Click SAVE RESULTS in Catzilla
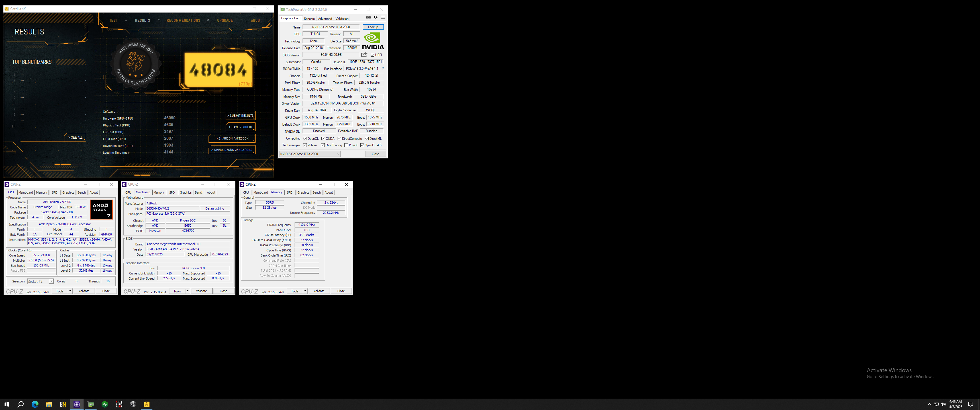The image size is (980, 410). click(x=240, y=127)
